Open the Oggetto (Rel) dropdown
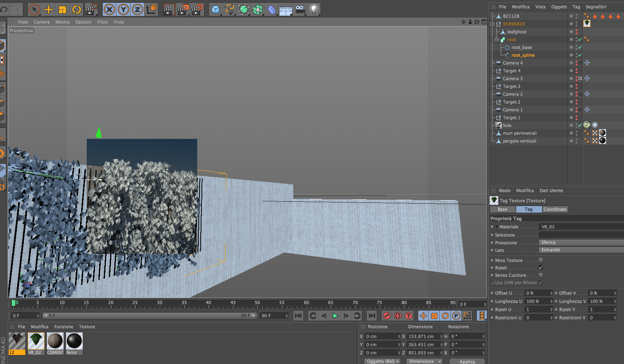The width and height of the screenshot is (624, 364). pyautogui.click(x=383, y=361)
